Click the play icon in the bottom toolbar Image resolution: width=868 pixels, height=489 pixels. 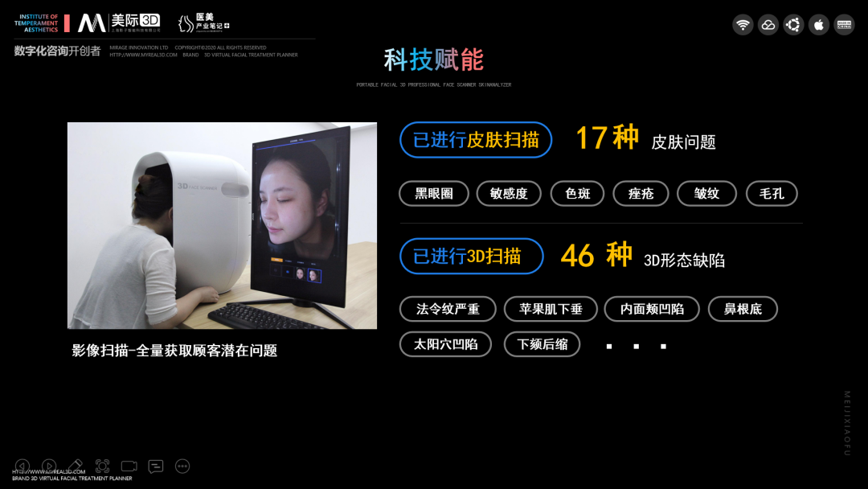(x=48, y=466)
